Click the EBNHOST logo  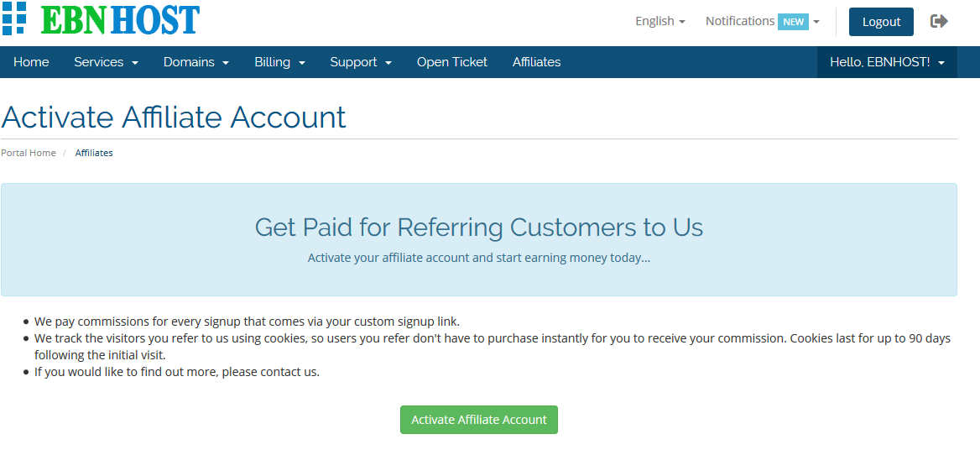pos(101,18)
